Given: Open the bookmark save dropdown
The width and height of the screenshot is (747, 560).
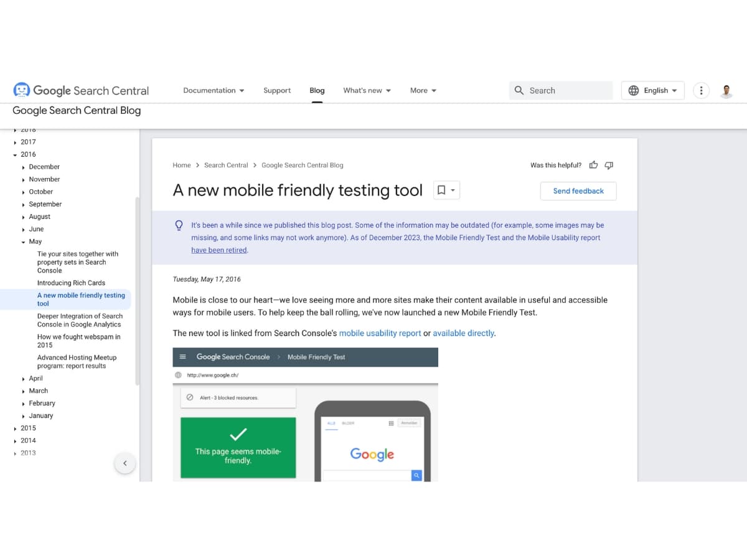Looking at the screenshot, I should point(446,190).
